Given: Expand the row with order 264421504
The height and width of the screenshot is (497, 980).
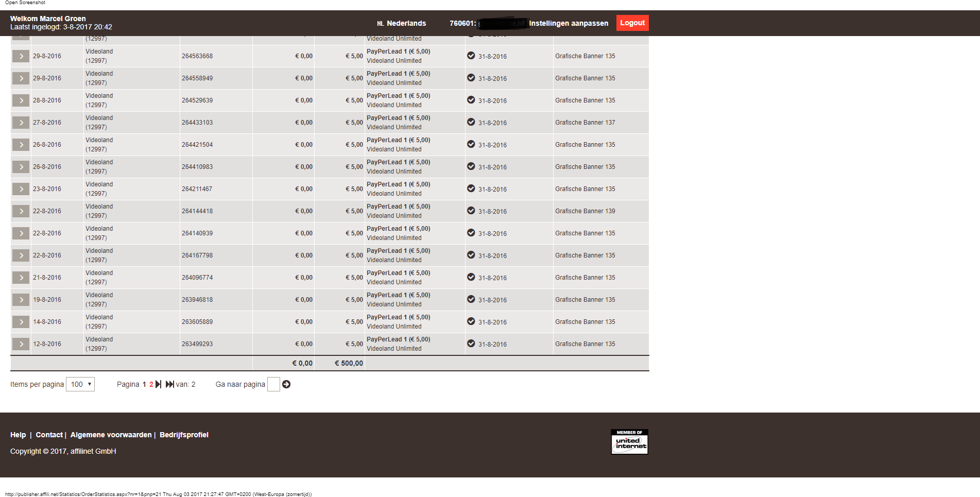Looking at the screenshot, I should pos(21,145).
